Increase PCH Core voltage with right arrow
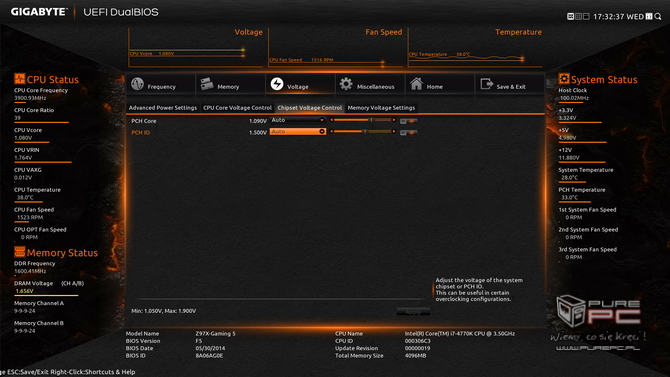Image resolution: width=670 pixels, height=377 pixels. (394, 120)
